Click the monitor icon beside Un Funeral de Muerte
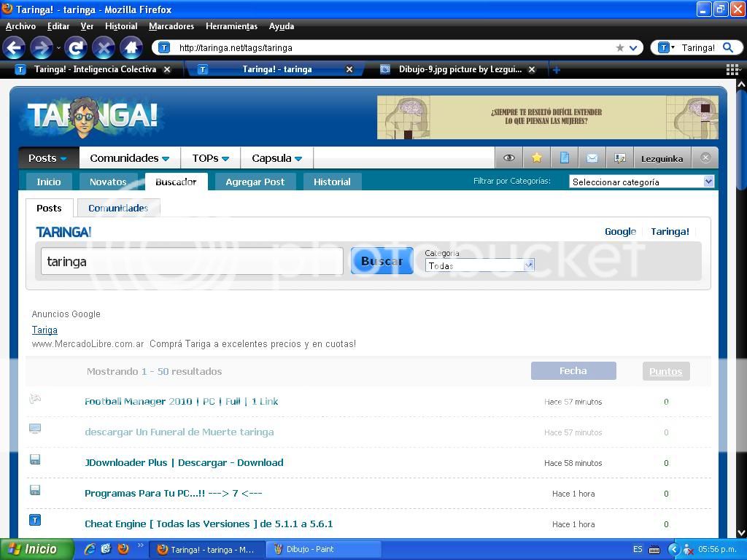The width and height of the screenshot is (747, 560). coord(35,429)
